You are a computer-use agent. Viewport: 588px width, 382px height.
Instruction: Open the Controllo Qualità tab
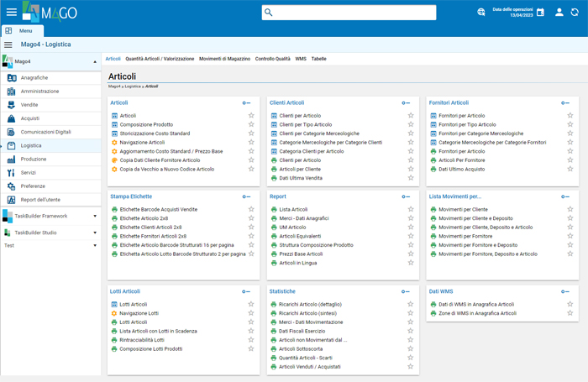(x=273, y=59)
